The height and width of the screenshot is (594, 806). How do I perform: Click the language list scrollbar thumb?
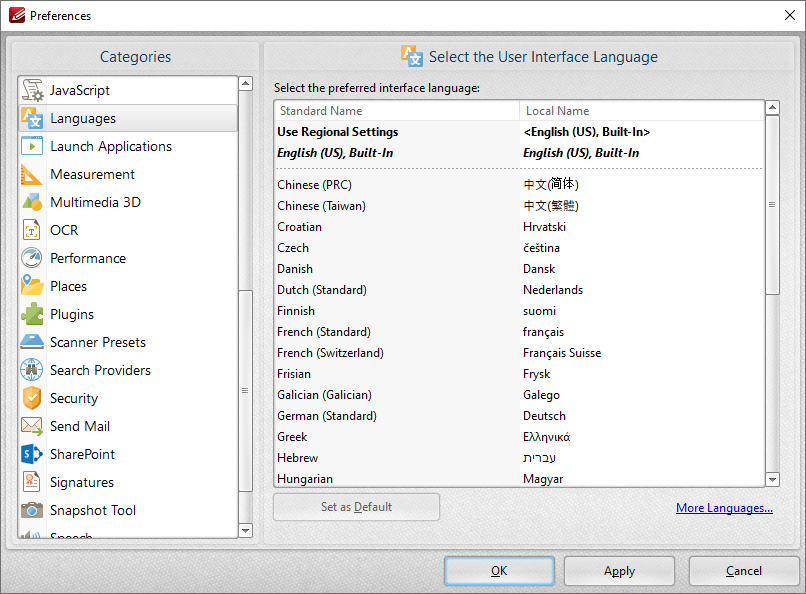773,205
